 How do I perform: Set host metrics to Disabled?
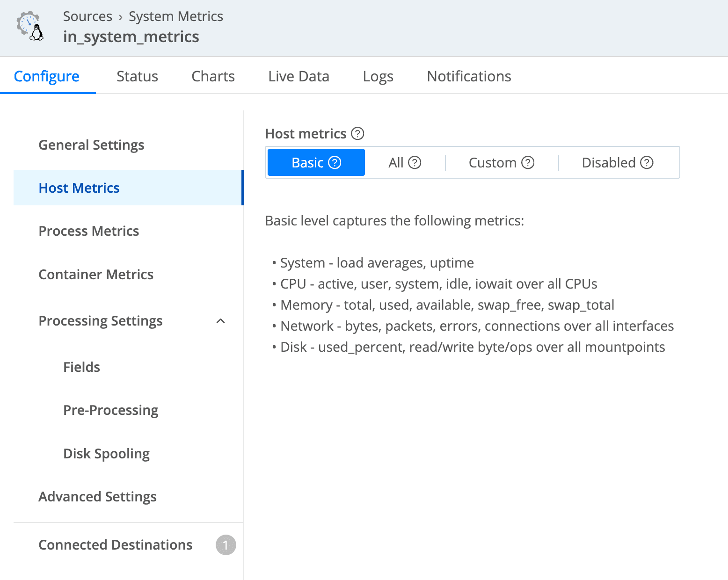[x=608, y=162]
